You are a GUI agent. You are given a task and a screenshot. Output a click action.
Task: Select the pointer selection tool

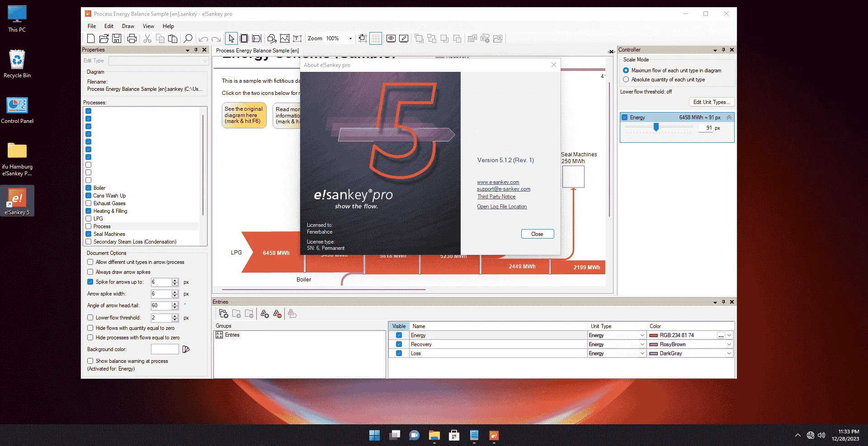[231, 38]
